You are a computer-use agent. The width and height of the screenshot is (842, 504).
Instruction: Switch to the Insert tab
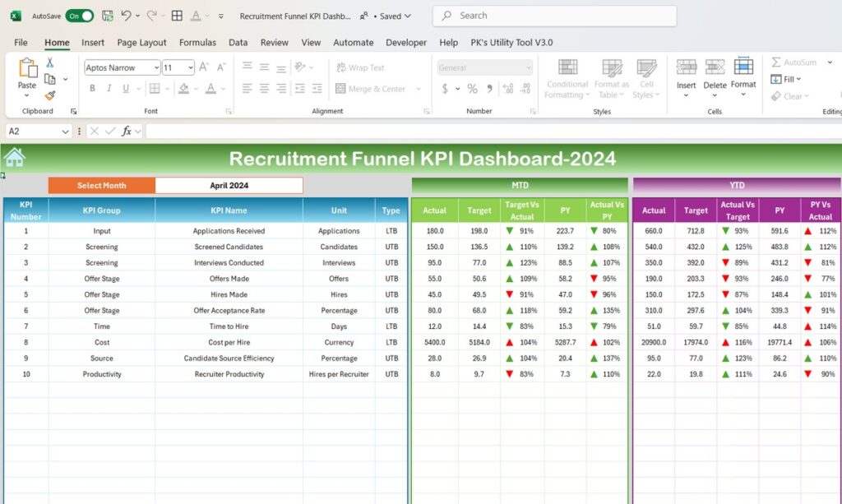(93, 43)
